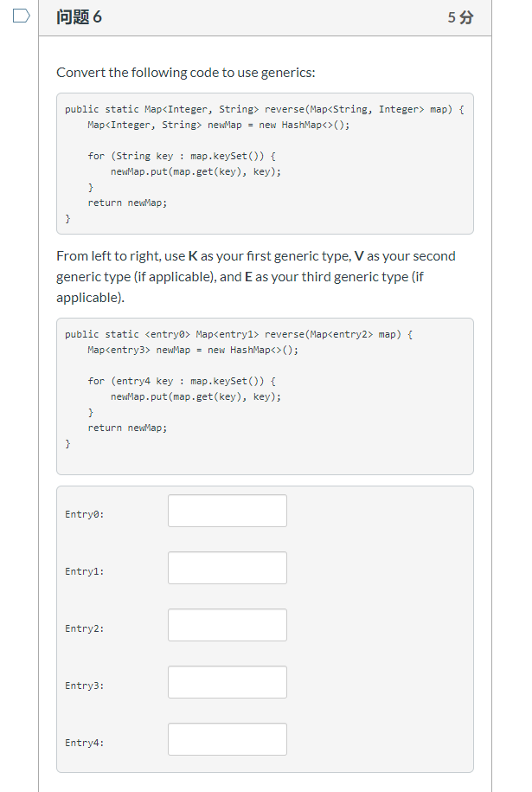Click inside the Entry2 answer box
This screenshot has height=792, width=532.
tap(227, 625)
